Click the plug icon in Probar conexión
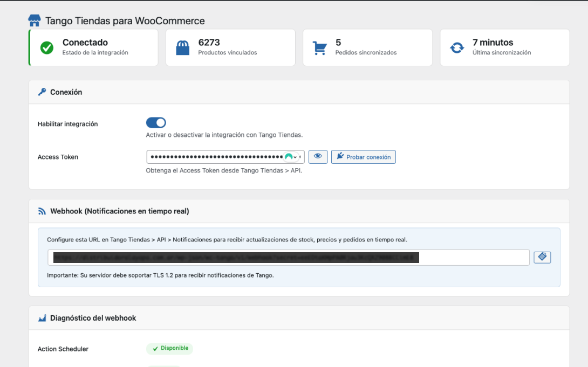The height and width of the screenshot is (367, 588). (x=340, y=156)
